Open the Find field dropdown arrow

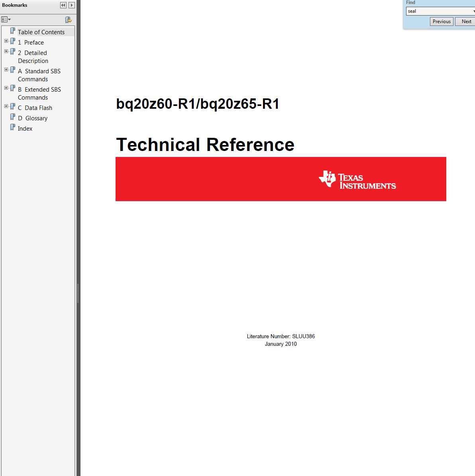[473, 11]
